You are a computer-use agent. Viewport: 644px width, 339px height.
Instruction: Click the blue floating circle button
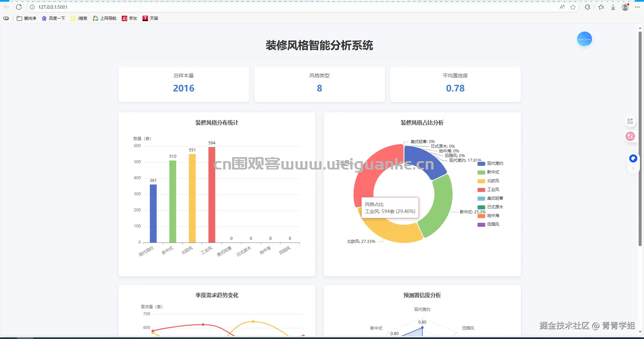[x=584, y=39]
